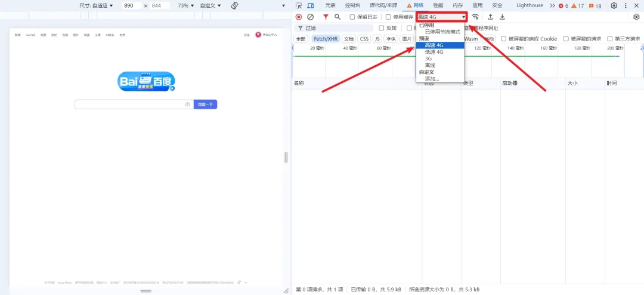Choose 添加... custom profile option
Screen dimensions: 644x295
tap(440, 79)
